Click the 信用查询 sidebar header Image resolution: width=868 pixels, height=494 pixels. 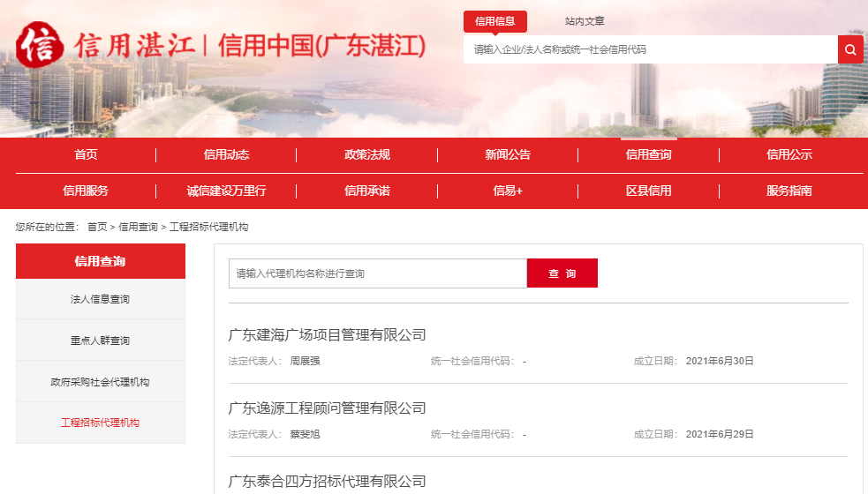(x=100, y=261)
